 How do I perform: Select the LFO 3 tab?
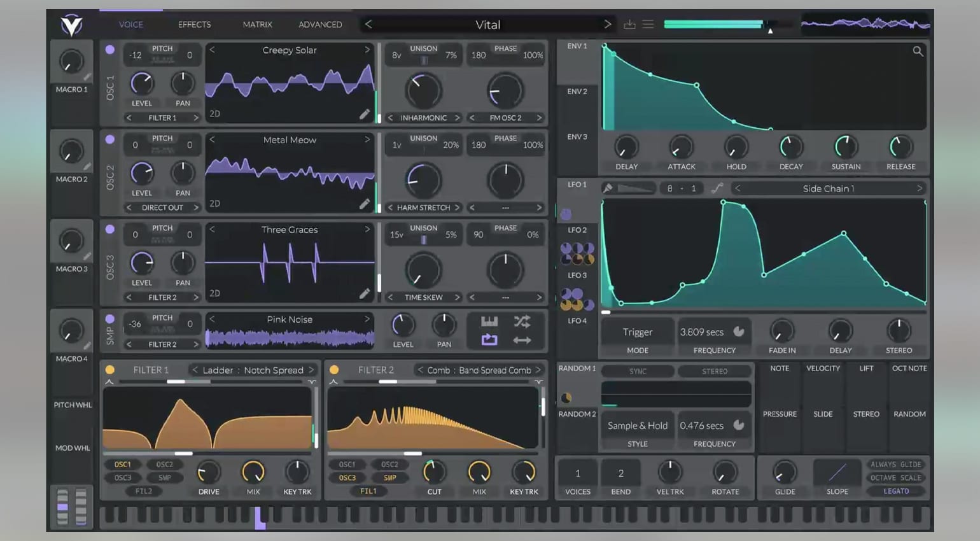(x=577, y=275)
